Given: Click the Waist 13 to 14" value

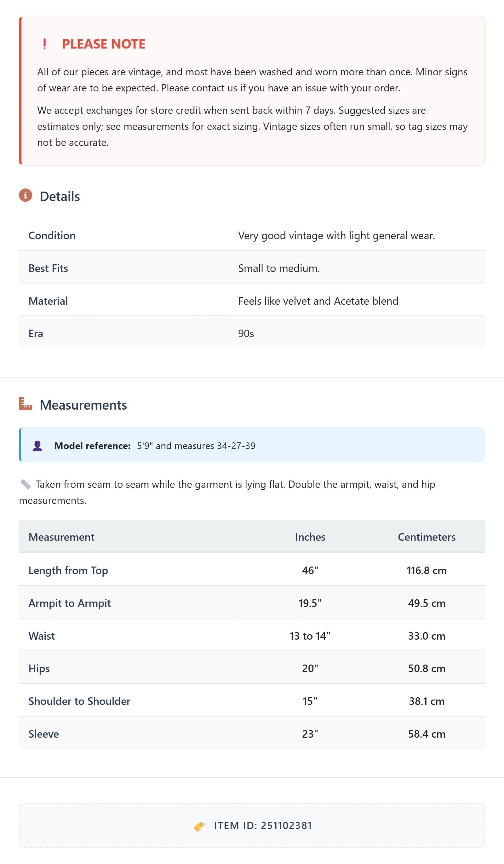Looking at the screenshot, I should (310, 636).
